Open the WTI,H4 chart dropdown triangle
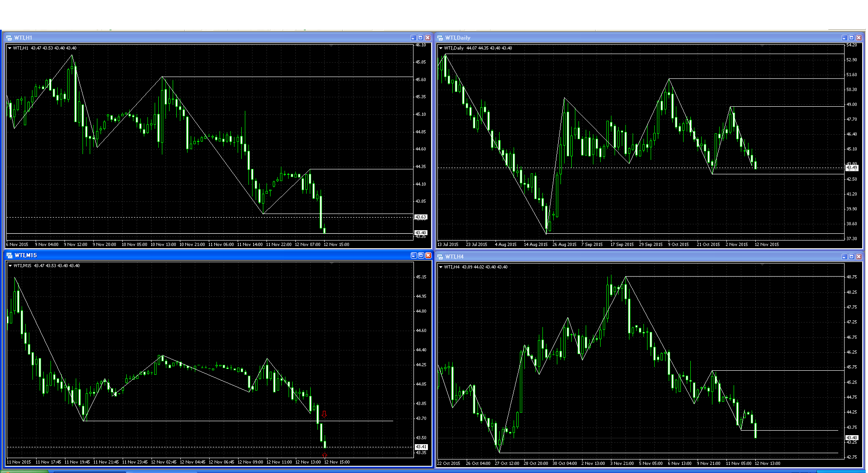 (x=441, y=267)
